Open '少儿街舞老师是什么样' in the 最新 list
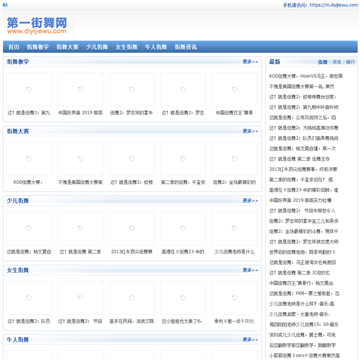This screenshot has width=360, height=360. coord(302,304)
